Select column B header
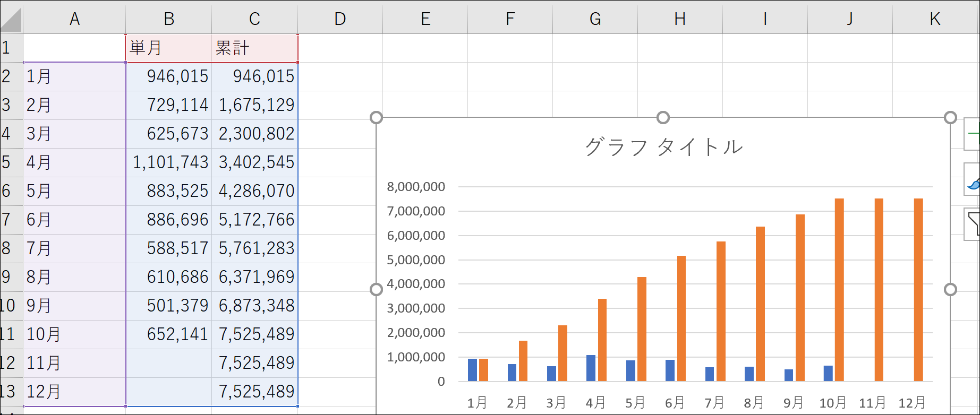Screen dimensions: 980x415 click(x=169, y=20)
